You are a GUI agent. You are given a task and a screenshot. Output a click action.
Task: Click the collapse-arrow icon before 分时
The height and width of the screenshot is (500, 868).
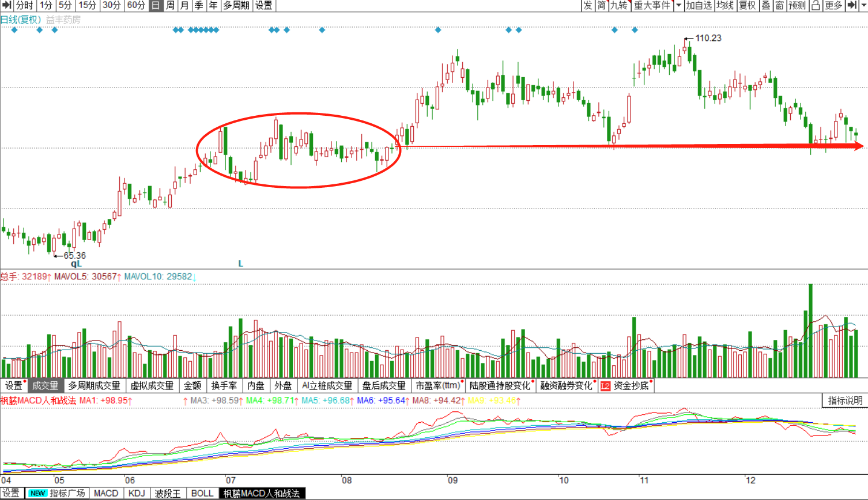pyautogui.click(x=7, y=5)
